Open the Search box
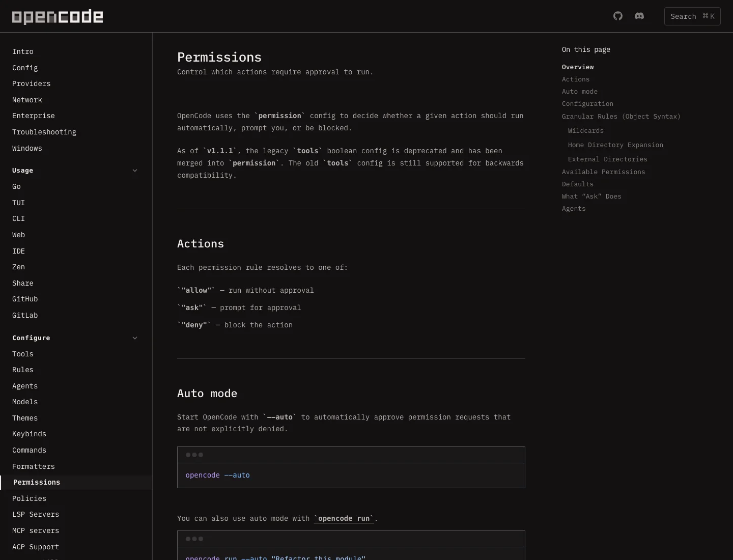The height and width of the screenshot is (560, 733). [x=692, y=16]
